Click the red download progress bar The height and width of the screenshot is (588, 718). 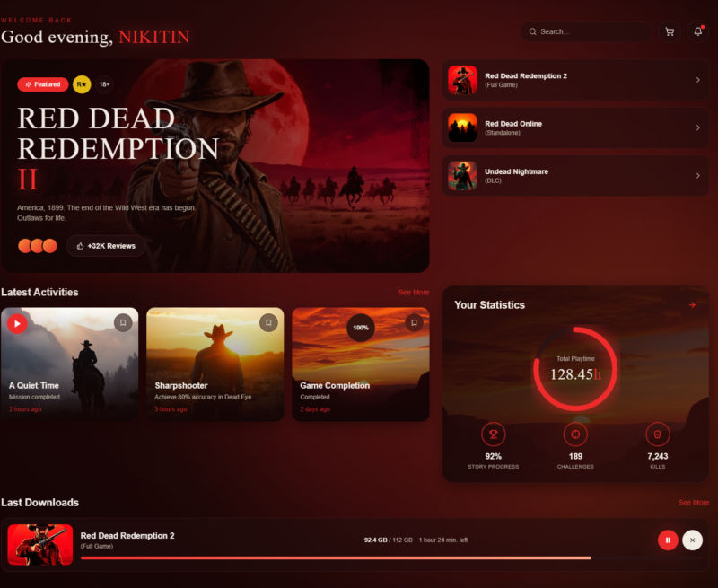(x=336, y=557)
